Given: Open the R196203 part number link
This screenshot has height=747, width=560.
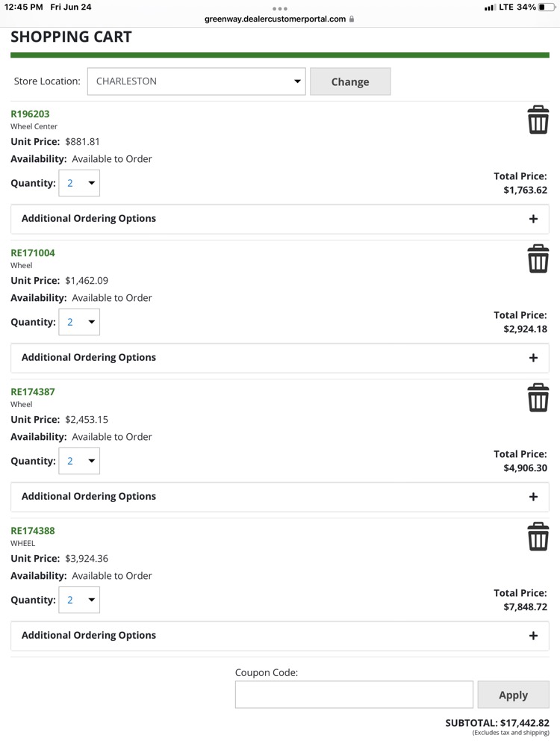Looking at the screenshot, I should click(30, 114).
